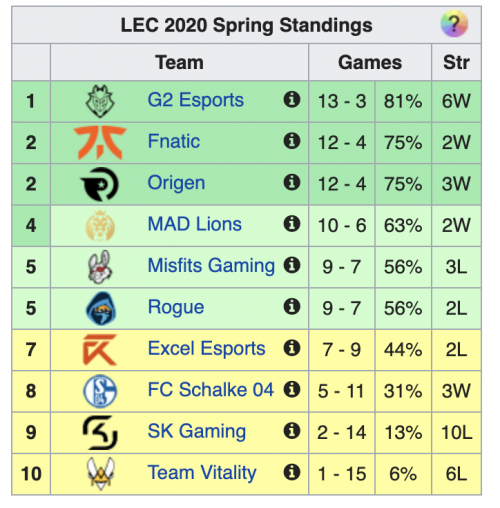This screenshot has height=508, width=500.
Task: Select the Games column header
Action: point(370,62)
